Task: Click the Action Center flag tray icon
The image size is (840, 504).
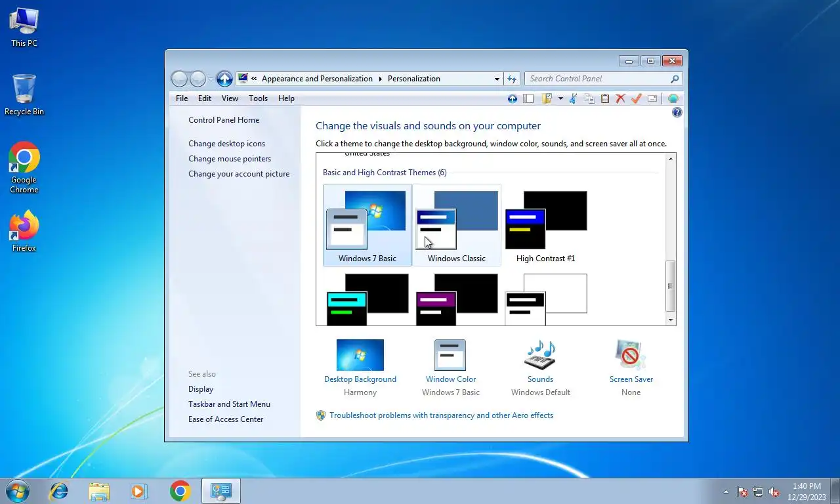Action: [x=742, y=492]
